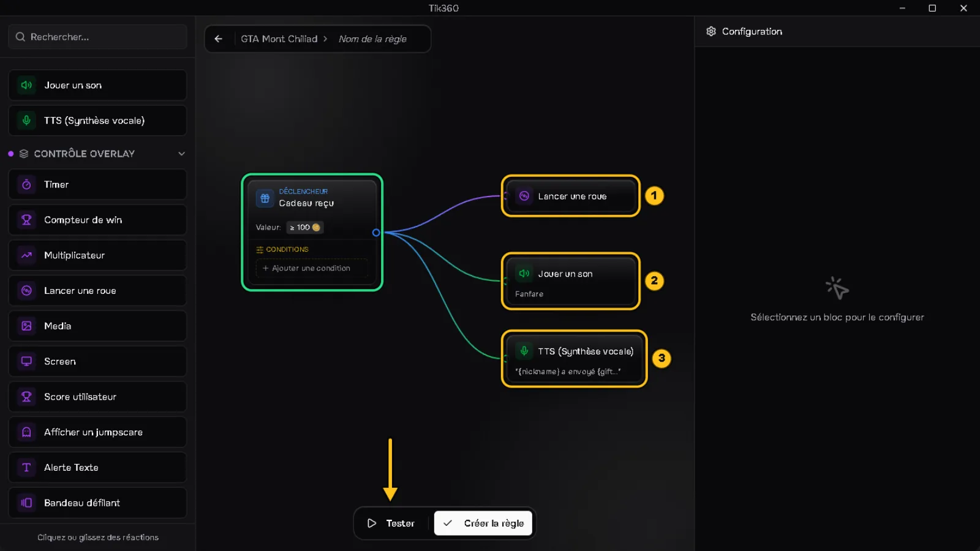The width and height of the screenshot is (980, 551).
Task: Select the Timer stopwatch icon
Action: (x=26, y=184)
